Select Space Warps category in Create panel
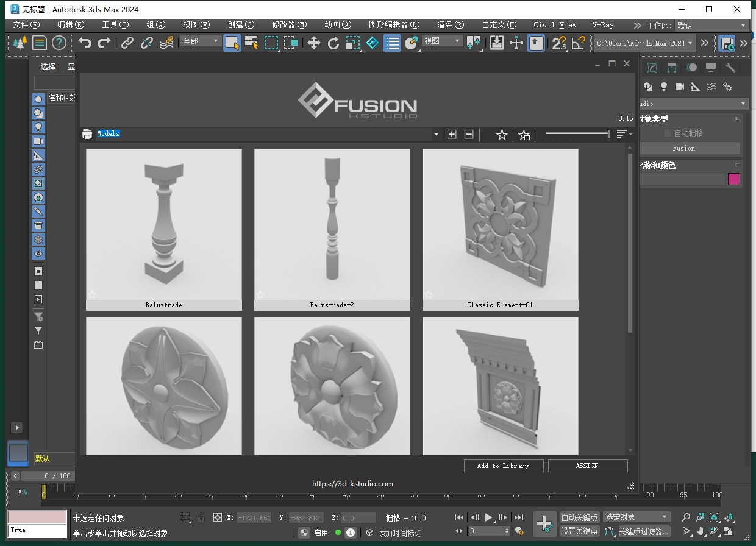The width and height of the screenshot is (756, 546). (711, 87)
